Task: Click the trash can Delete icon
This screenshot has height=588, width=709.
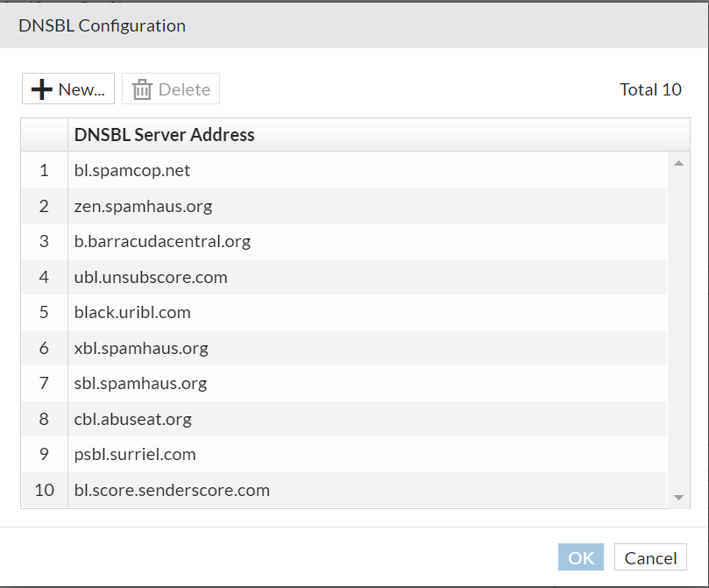Action: pyautogui.click(x=142, y=89)
